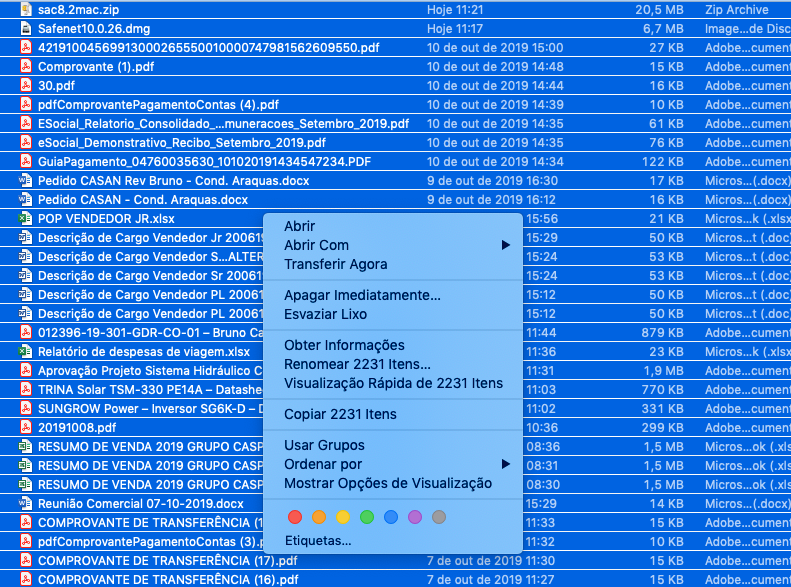This screenshot has width=791, height=587.
Task: Click the Excel icon of POP VENDEDOR JR.xlsx
Action: (x=26, y=218)
